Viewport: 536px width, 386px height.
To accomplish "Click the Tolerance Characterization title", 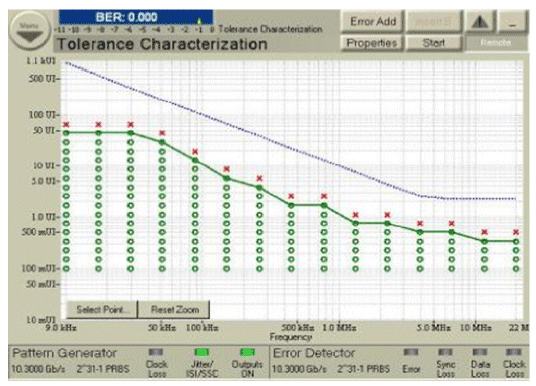I will (x=162, y=44).
